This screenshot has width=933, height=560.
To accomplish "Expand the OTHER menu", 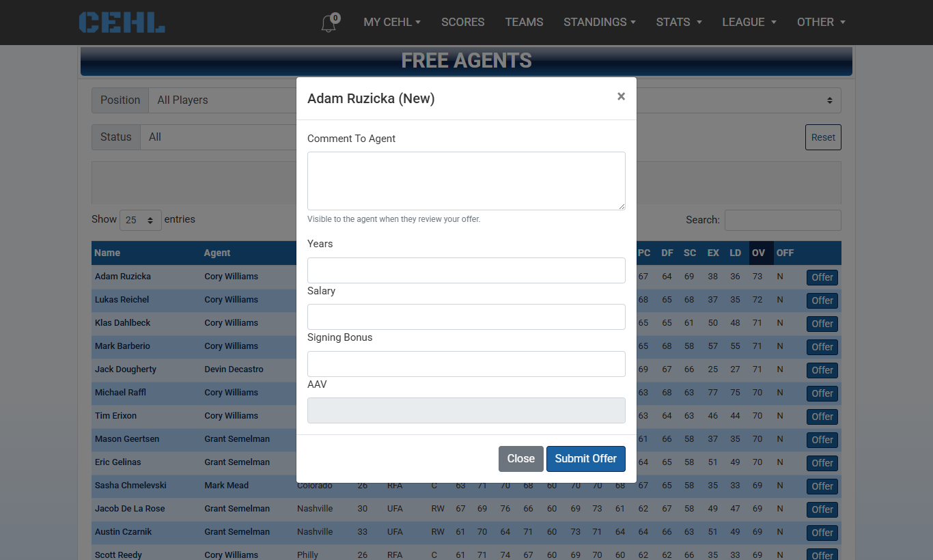I will pos(821,22).
